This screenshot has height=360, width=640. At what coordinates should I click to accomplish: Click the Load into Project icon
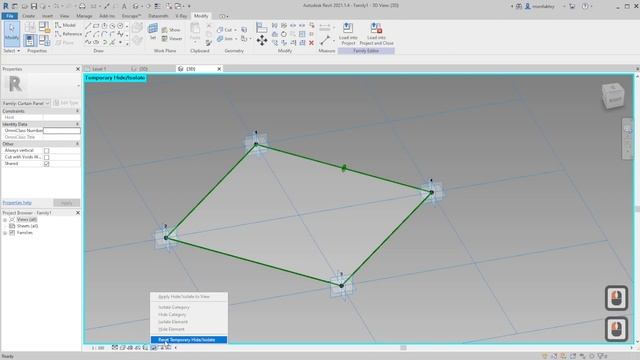click(x=348, y=28)
